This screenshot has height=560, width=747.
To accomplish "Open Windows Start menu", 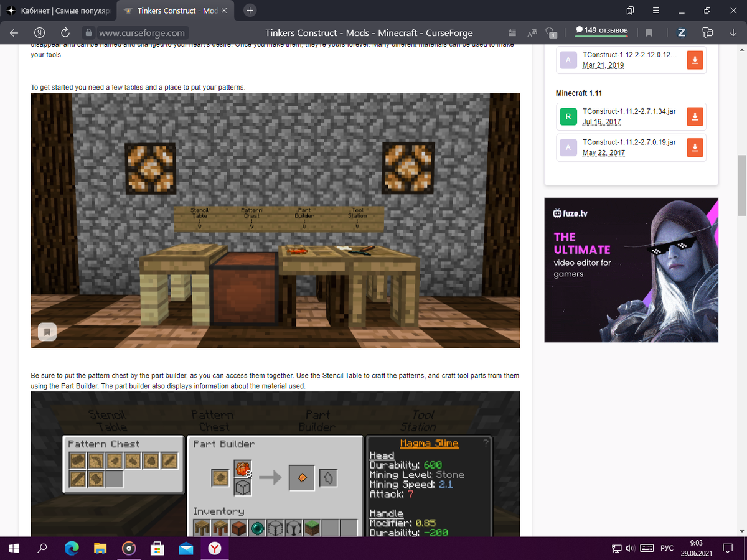I will pyautogui.click(x=14, y=548).
